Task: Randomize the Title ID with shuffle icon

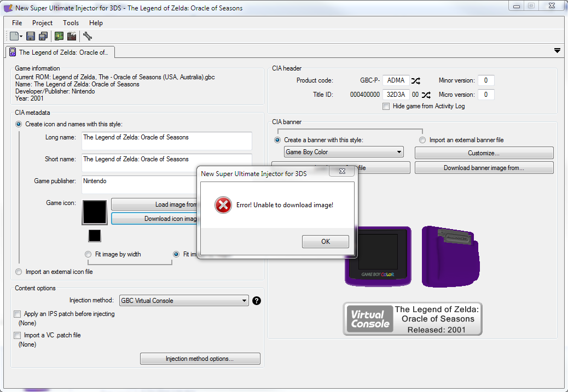Action: pos(426,95)
